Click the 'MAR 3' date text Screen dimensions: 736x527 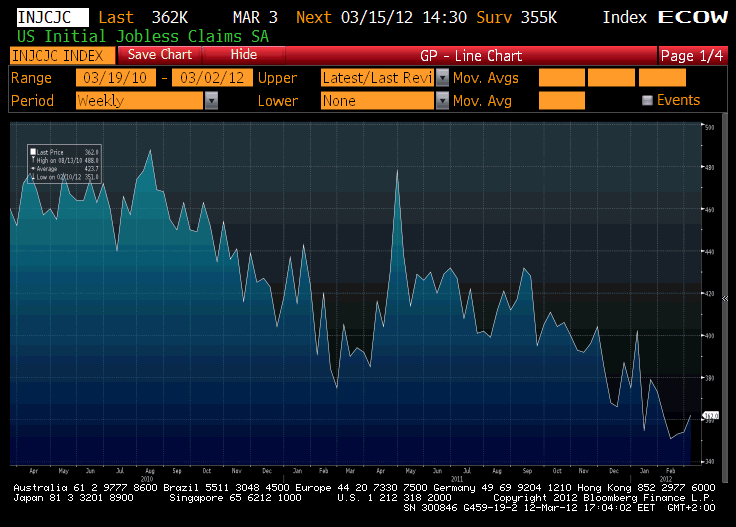pos(255,17)
